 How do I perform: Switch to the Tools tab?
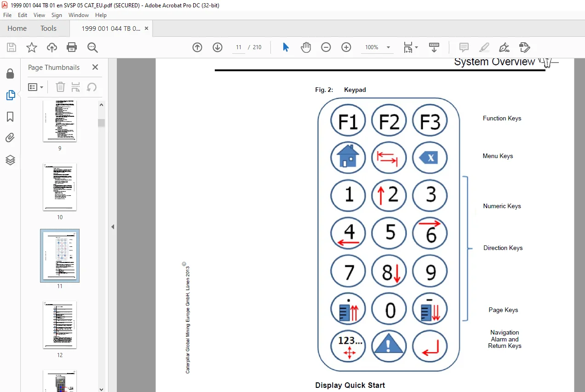pyautogui.click(x=48, y=28)
